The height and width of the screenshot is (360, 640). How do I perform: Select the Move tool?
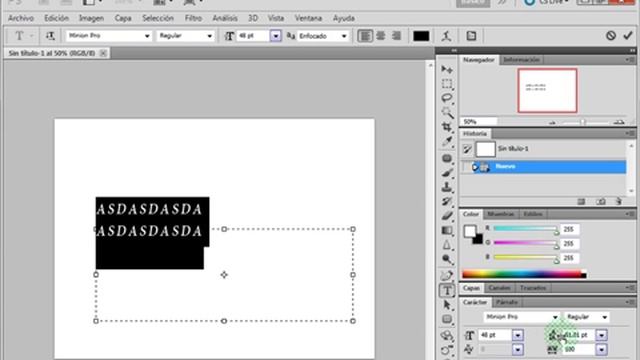click(x=447, y=69)
